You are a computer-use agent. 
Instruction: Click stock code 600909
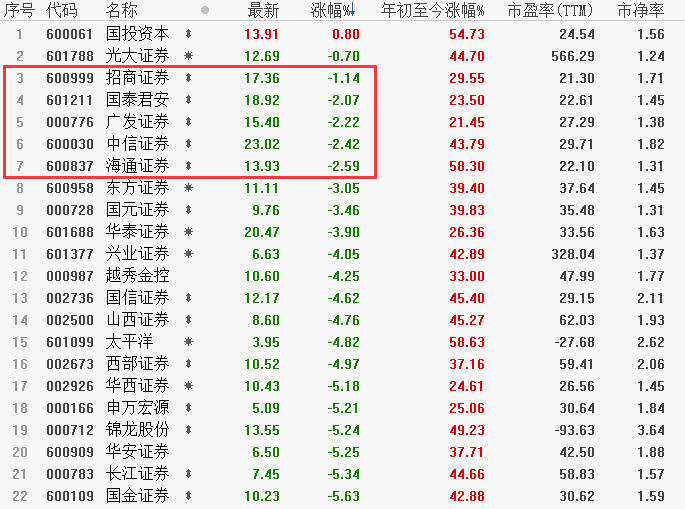[x=70, y=452]
